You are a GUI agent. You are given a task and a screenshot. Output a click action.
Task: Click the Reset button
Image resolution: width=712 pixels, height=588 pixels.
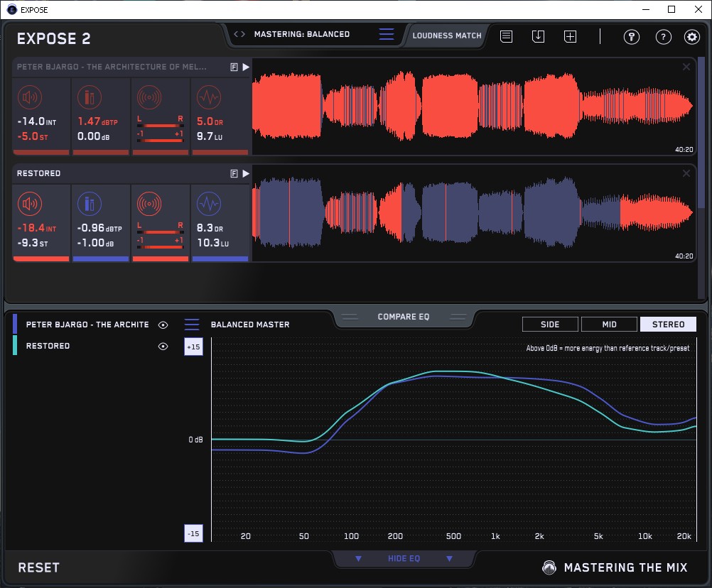[38, 567]
